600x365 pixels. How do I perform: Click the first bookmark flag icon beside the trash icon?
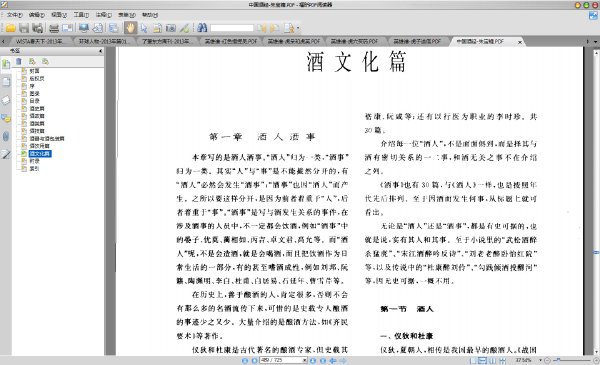(x=32, y=61)
